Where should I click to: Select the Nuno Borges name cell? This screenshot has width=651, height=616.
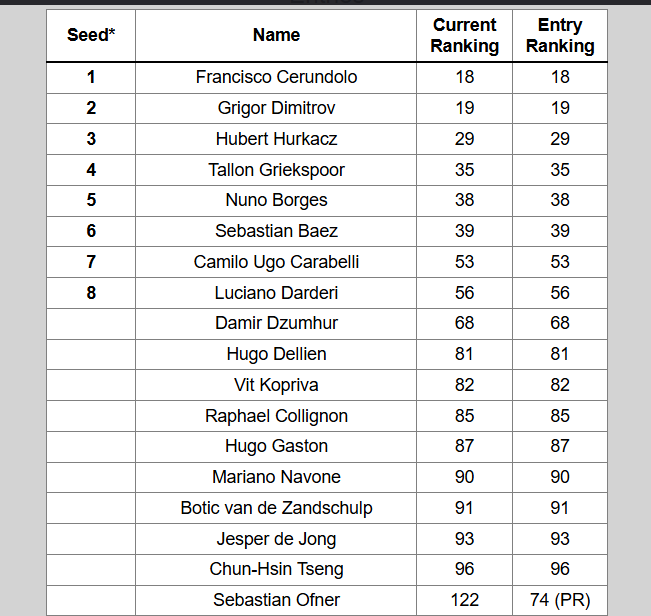pyautogui.click(x=276, y=200)
